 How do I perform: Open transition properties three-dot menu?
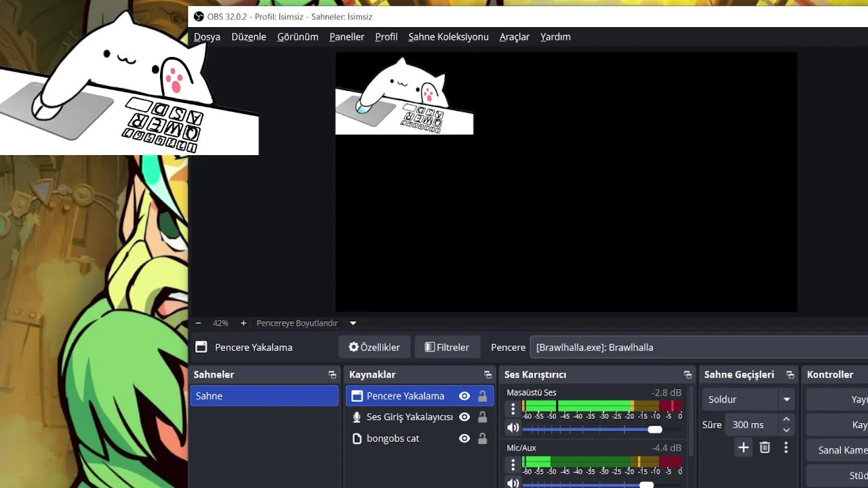point(786,447)
